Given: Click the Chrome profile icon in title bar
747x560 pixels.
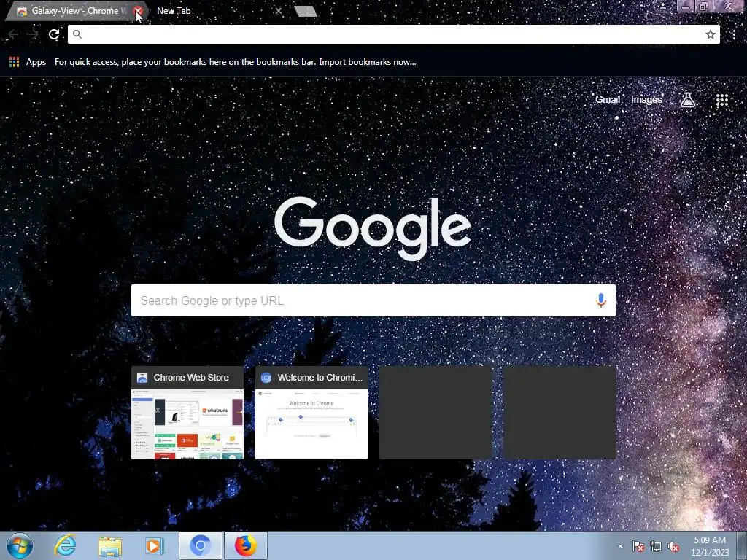Looking at the screenshot, I should pyautogui.click(x=662, y=6).
